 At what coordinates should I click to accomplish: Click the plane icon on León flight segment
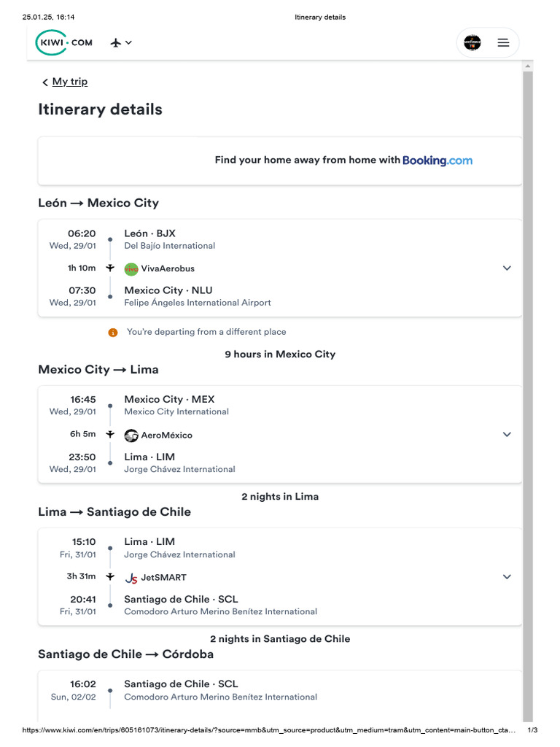[x=110, y=268]
